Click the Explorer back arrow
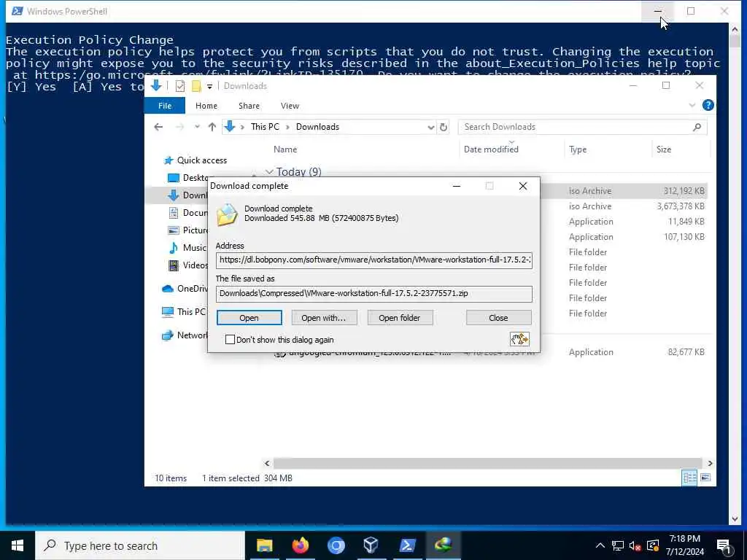The width and height of the screenshot is (747, 560). coord(158,127)
